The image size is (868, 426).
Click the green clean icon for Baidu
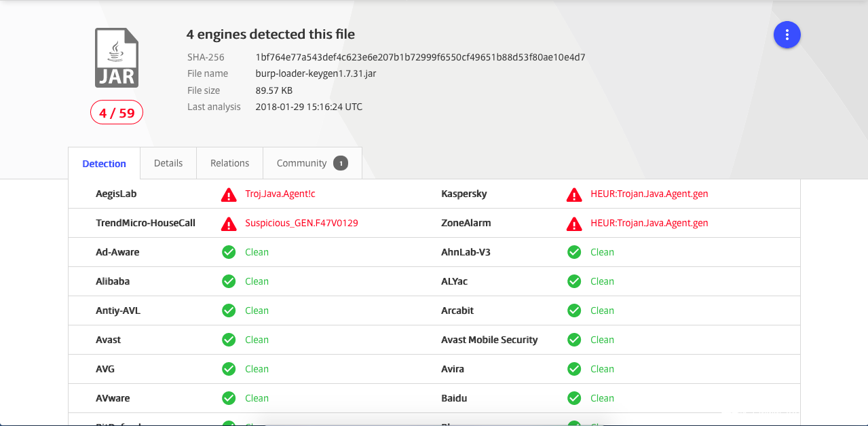pos(574,398)
